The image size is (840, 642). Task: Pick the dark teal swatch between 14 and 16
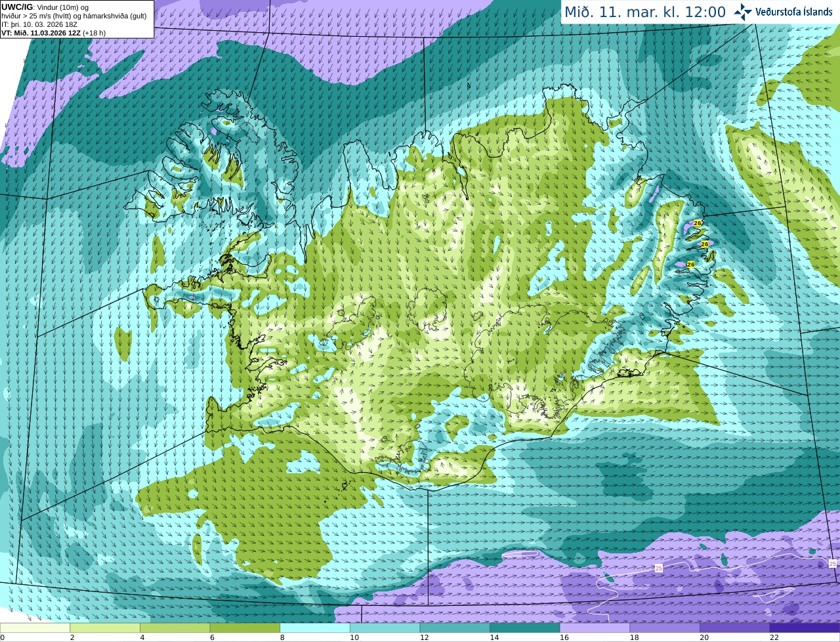pos(525,628)
